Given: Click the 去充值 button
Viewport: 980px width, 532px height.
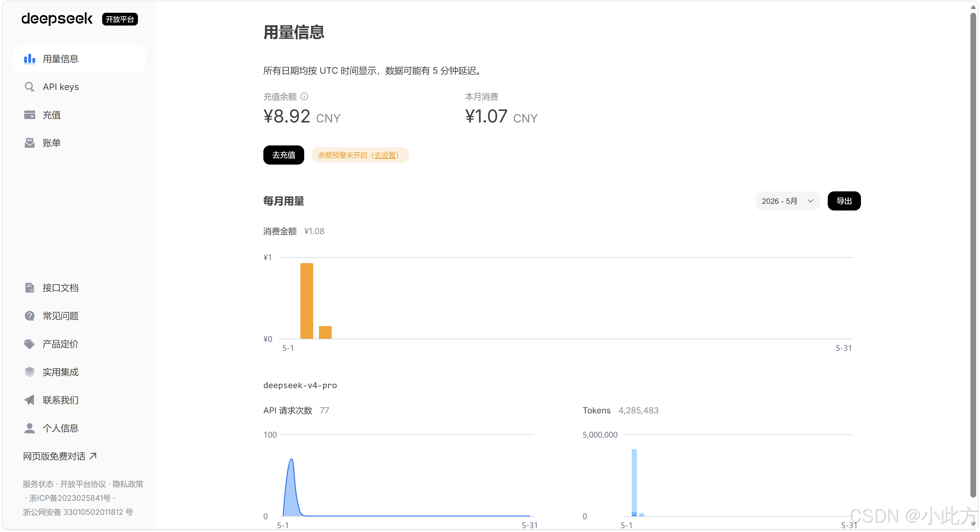Looking at the screenshot, I should click(283, 155).
